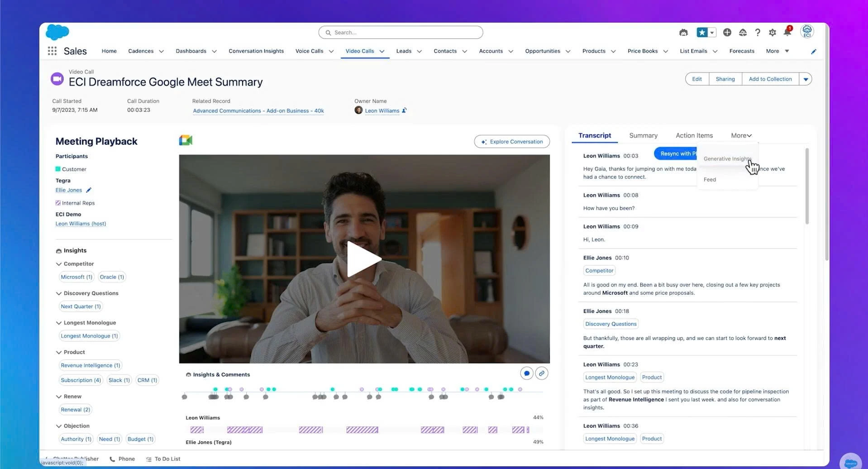Edit Ellie Jones using the pencil icon
This screenshot has width=868, height=469.
coord(89,190)
